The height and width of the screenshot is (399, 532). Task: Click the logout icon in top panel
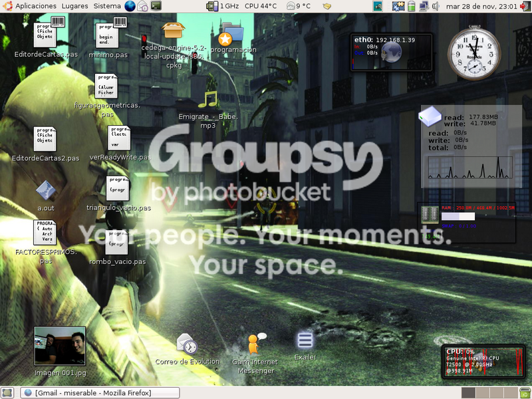click(x=525, y=6)
